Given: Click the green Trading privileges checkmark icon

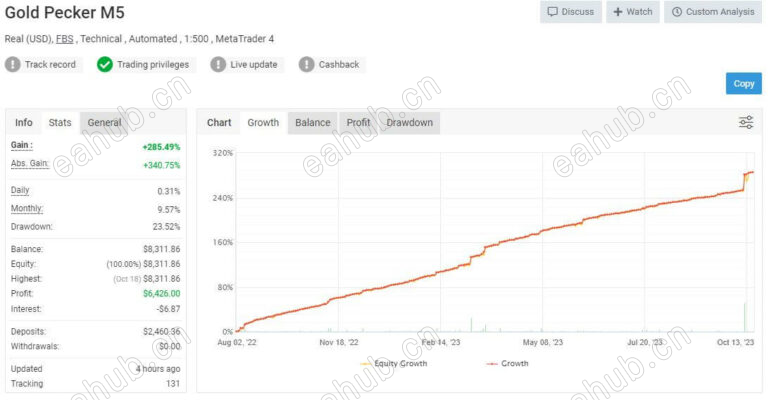Looking at the screenshot, I should point(104,65).
